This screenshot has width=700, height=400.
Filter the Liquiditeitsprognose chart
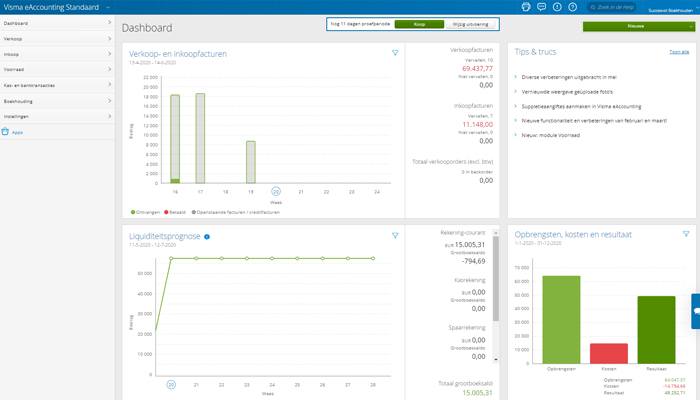pos(395,235)
